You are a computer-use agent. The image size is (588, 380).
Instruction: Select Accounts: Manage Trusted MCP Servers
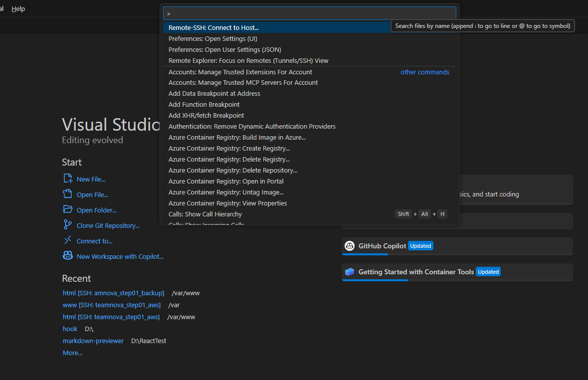pos(310,82)
